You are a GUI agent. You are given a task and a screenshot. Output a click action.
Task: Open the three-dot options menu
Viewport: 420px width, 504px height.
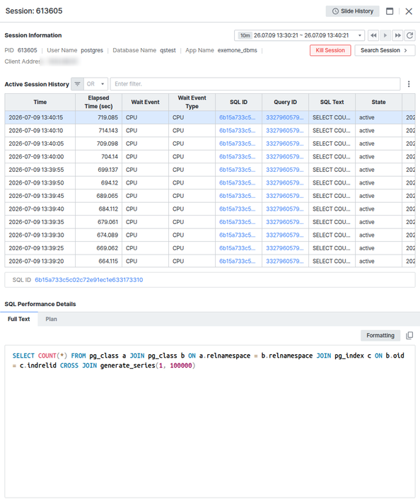point(409,84)
